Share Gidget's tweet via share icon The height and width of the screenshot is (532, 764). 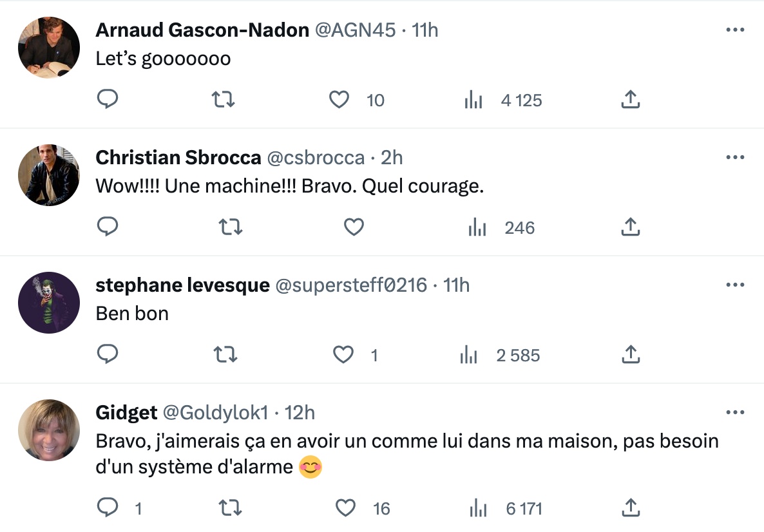coord(630,508)
